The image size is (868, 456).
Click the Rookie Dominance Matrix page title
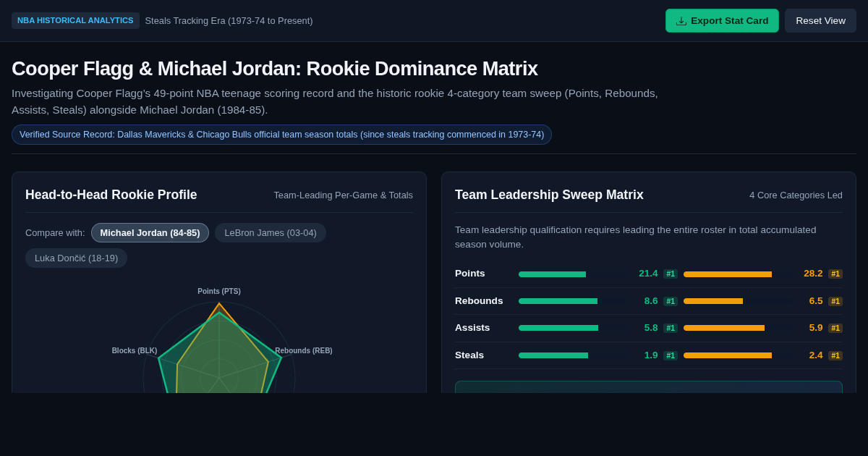275,69
